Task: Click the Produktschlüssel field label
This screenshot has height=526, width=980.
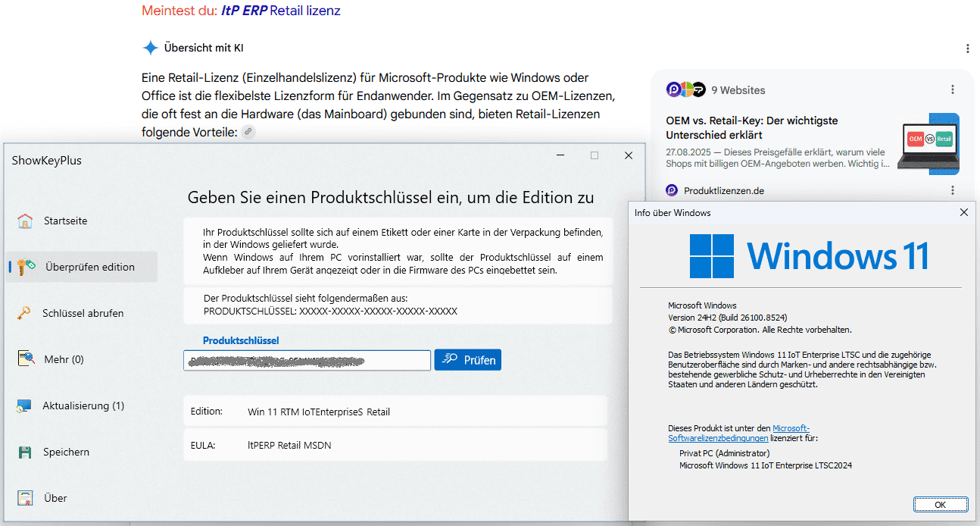Action: [x=241, y=341]
